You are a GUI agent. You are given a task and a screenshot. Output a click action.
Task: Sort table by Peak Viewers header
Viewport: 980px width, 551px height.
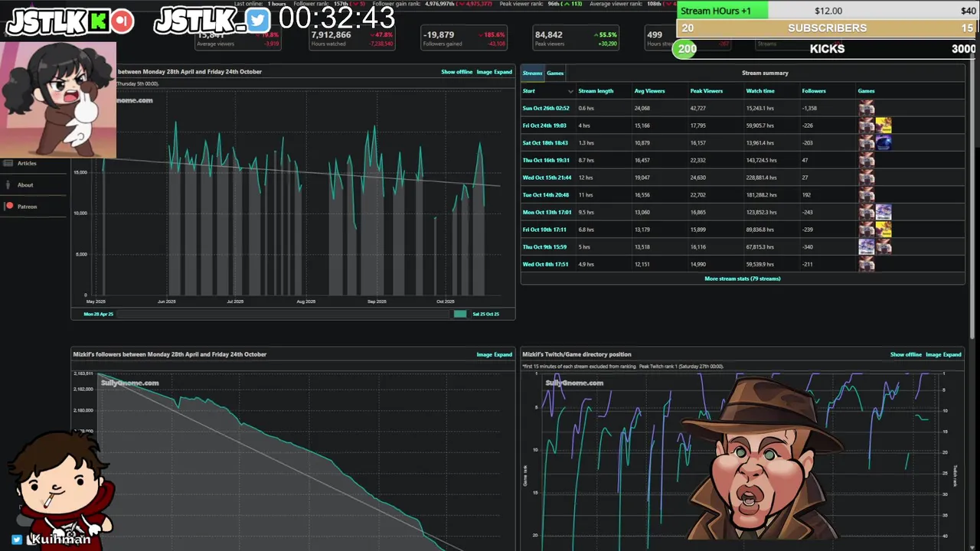706,91
